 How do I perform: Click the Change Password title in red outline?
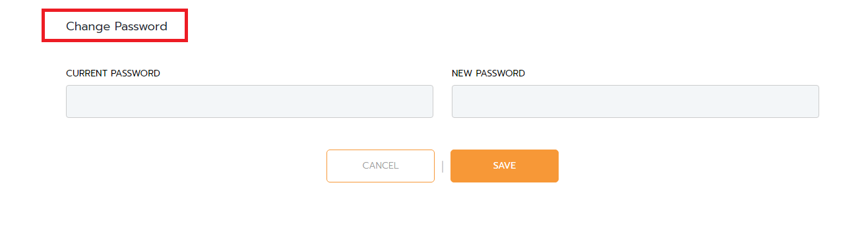(x=117, y=26)
